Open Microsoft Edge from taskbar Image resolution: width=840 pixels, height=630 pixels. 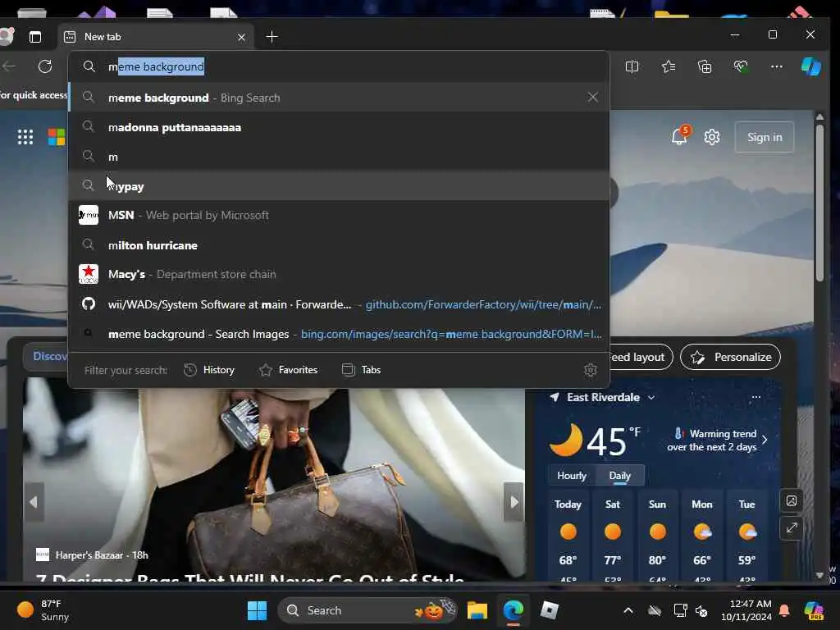click(514, 610)
